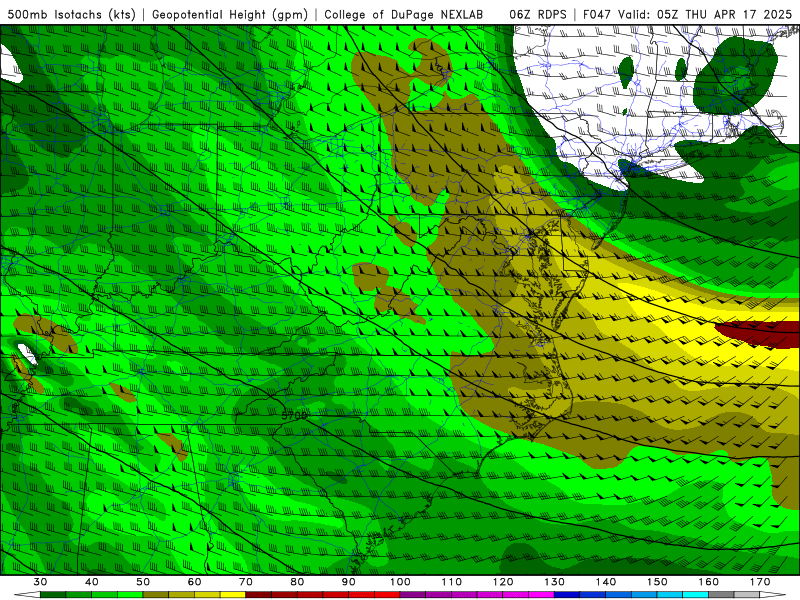The height and width of the screenshot is (600, 800).
Task: Click the 60 kts legend label
Action: [194, 582]
